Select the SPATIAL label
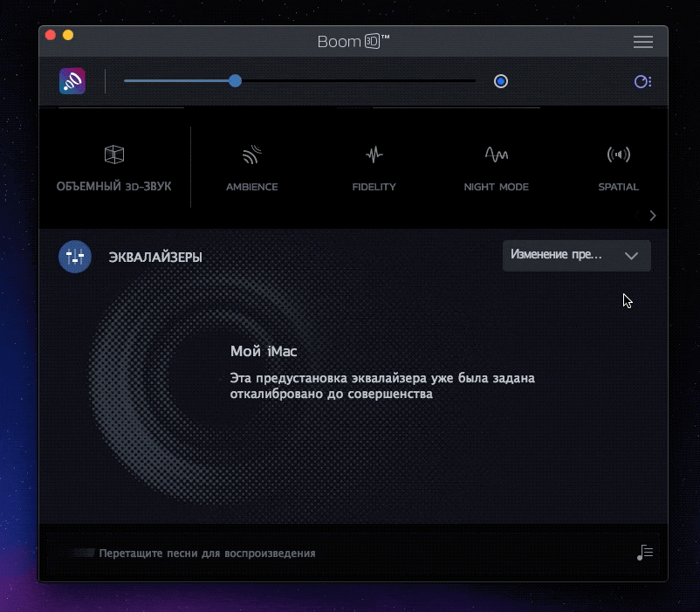 [x=618, y=187]
